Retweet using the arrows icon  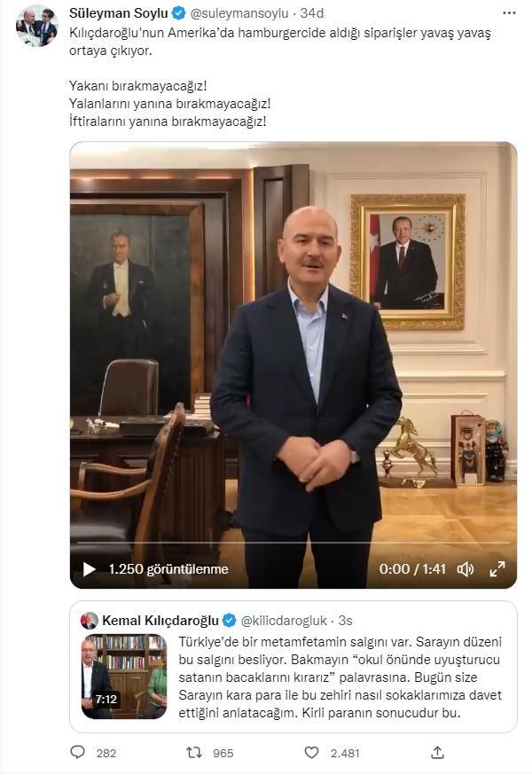pos(193,752)
